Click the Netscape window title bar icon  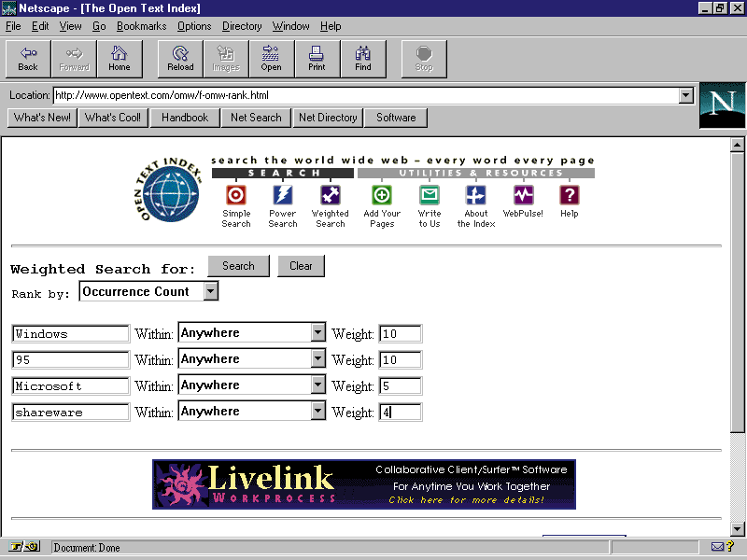click(9, 8)
